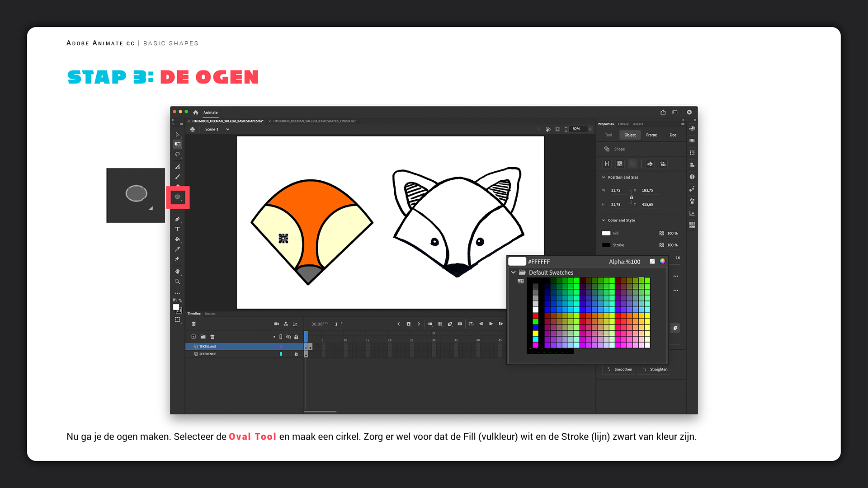The height and width of the screenshot is (488, 868).
Task: Select the Lasso tool
Action: tap(177, 155)
